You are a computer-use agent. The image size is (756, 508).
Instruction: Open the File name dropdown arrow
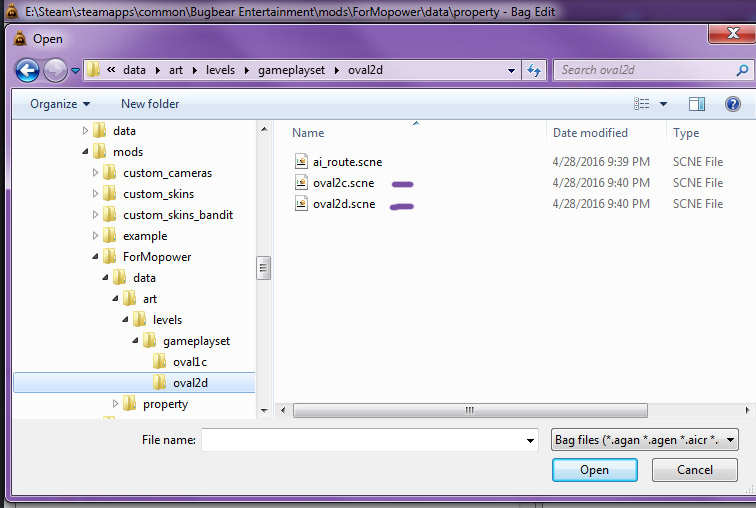pyautogui.click(x=530, y=440)
